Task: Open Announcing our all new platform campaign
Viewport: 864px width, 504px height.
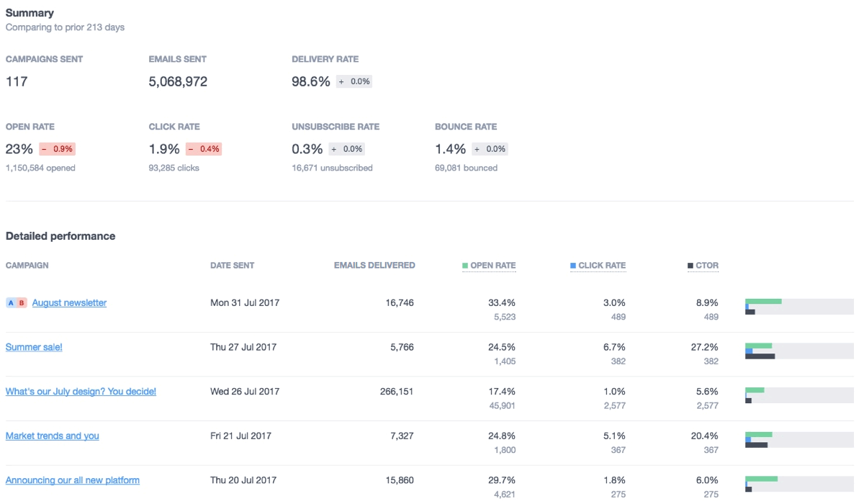Action: pos(73,480)
